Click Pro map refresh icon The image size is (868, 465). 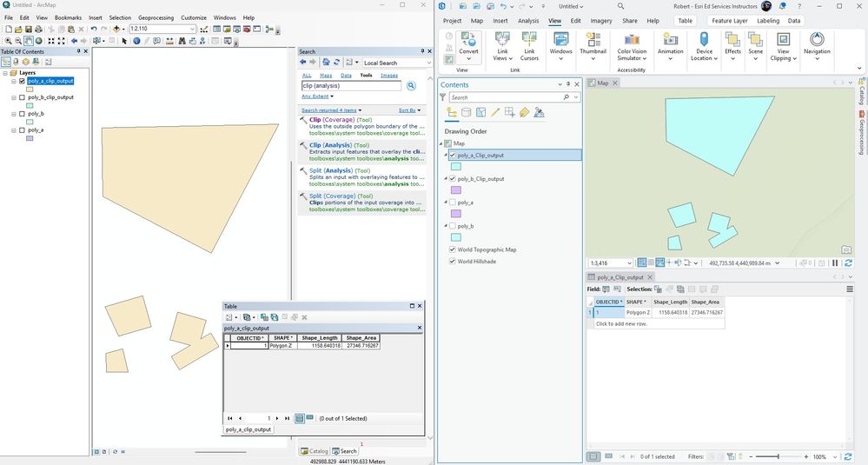point(848,263)
